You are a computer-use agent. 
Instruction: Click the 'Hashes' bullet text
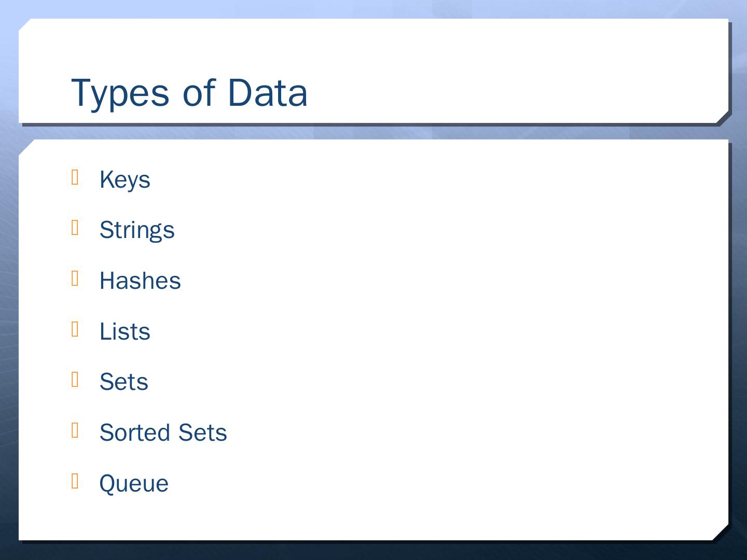pos(140,281)
